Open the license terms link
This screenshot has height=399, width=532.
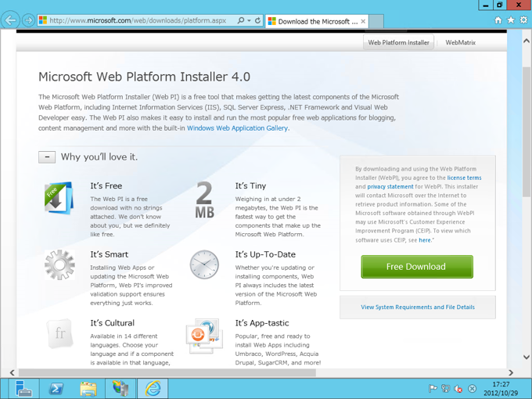pyautogui.click(x=464, y=178)
